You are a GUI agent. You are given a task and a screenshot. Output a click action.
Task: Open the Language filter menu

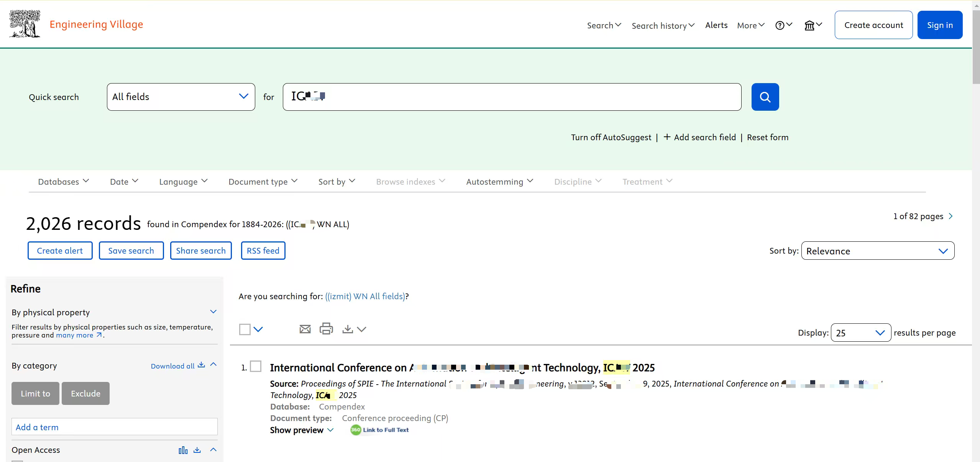pos(184,182)
